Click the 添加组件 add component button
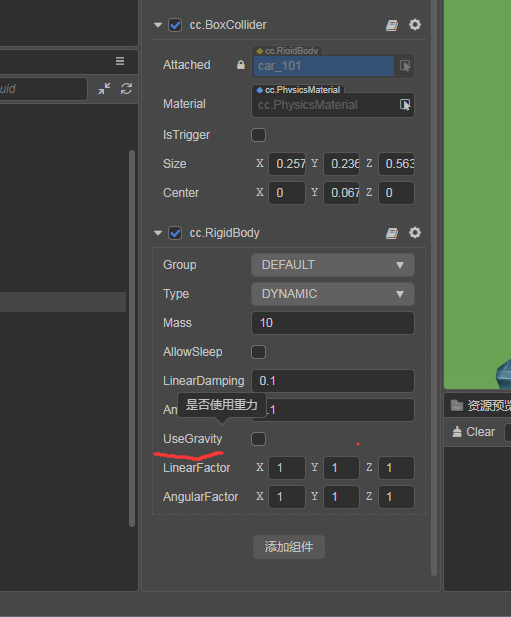 click(289, 547)
